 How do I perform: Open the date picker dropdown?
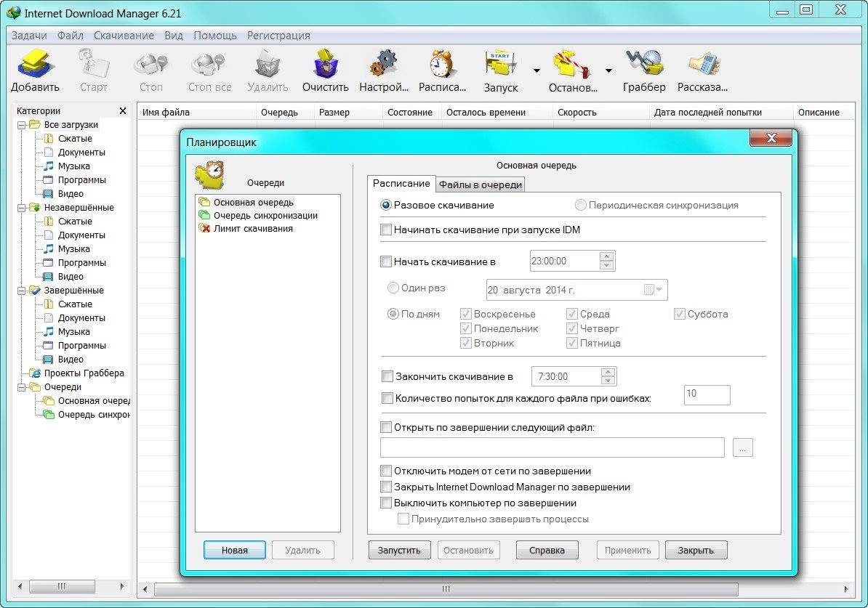(x=654, y=290)
